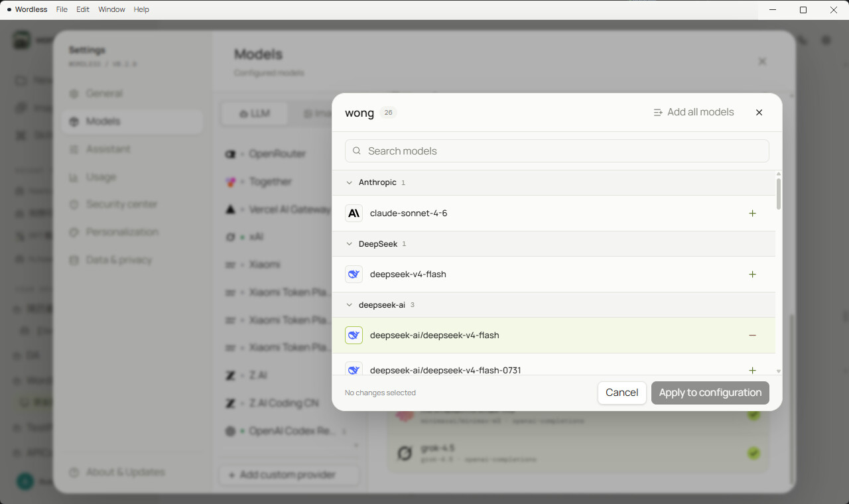Click the Assistant icon in the Settings sidebar
The height and width of the screenshot is (504, 849).
74,149
